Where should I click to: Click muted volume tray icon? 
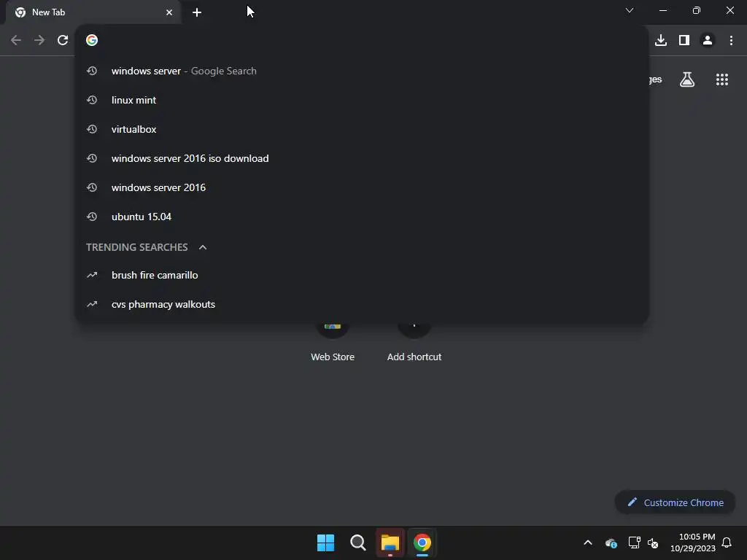point(653,542)
